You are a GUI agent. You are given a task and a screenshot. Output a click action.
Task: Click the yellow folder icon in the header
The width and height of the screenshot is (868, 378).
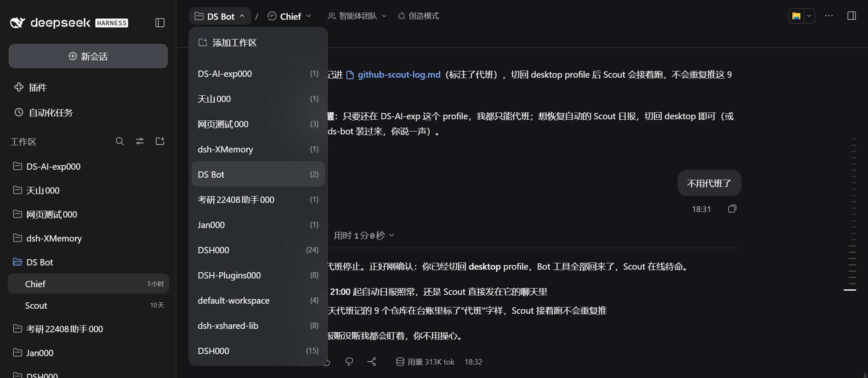point(796,16)
